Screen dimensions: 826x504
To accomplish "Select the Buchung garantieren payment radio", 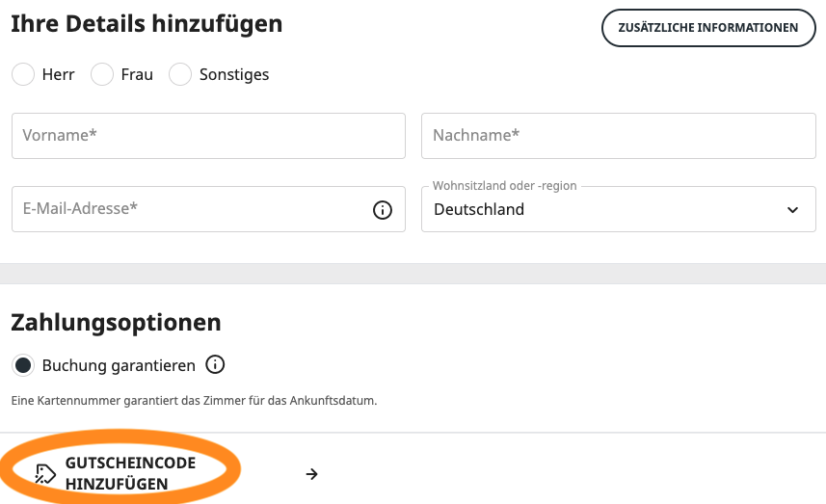I will 23,365.
